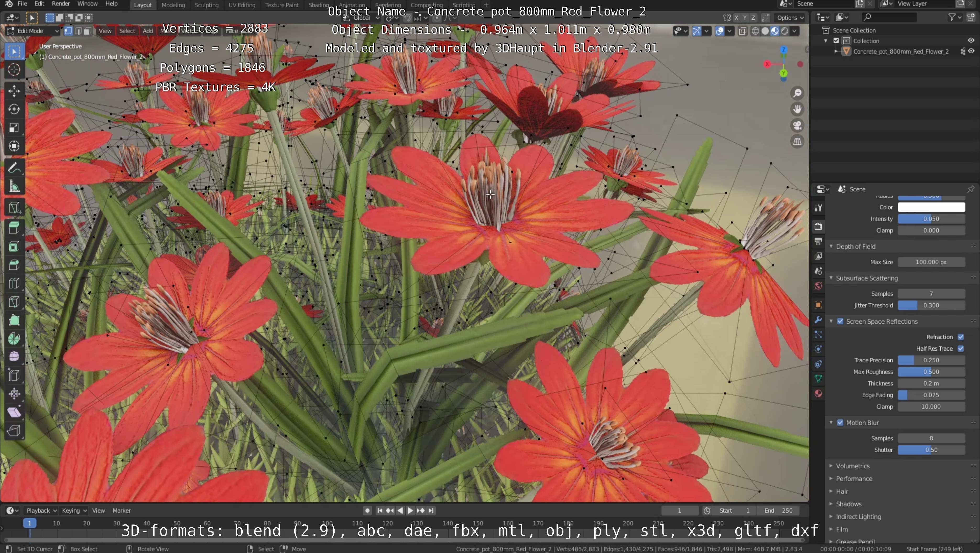The image size is (980, 553).
Task: Toggle Collection exclude checkbox in outliner
Action: coord(836,41)
